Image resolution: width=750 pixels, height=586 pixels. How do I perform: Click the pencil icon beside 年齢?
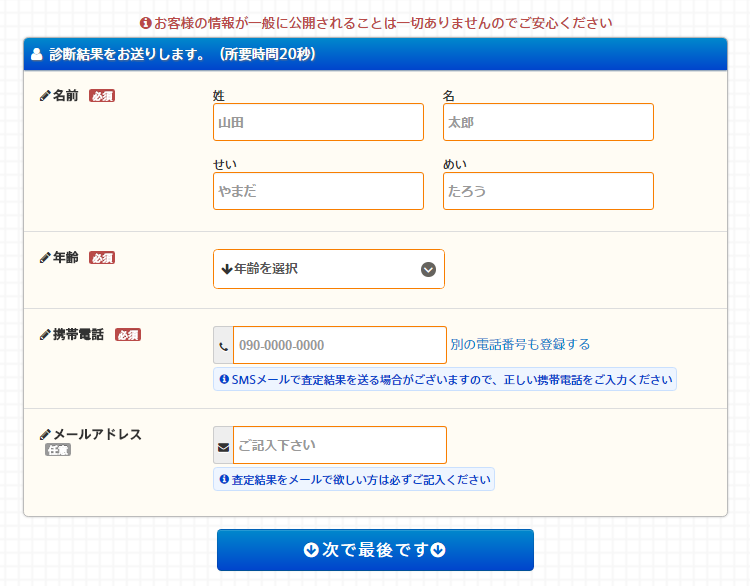coord(45,258)
